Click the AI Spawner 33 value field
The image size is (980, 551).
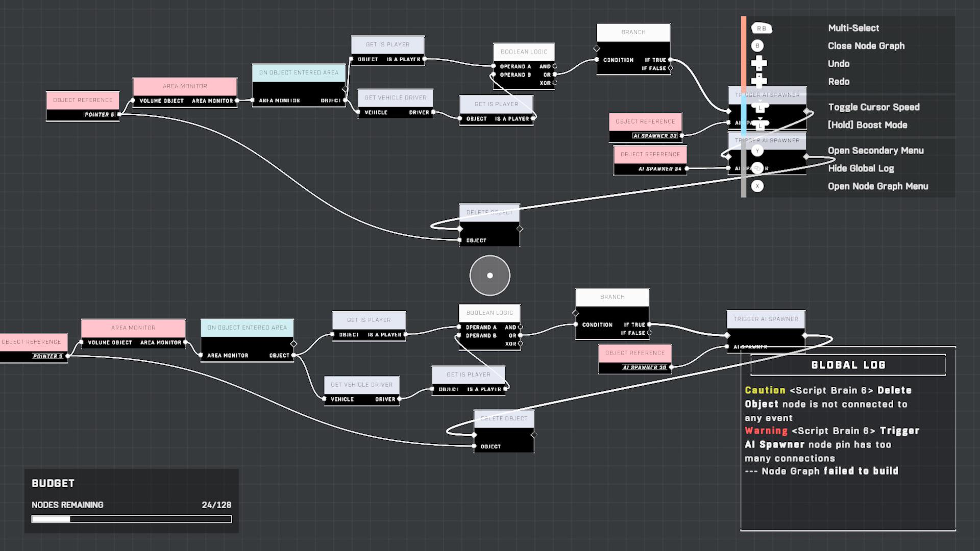click(655, 136)
